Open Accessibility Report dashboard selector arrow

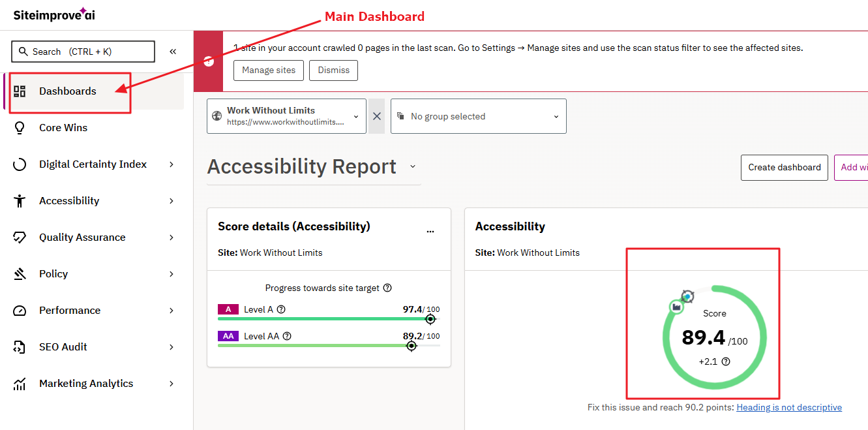(x=413, y=166)
